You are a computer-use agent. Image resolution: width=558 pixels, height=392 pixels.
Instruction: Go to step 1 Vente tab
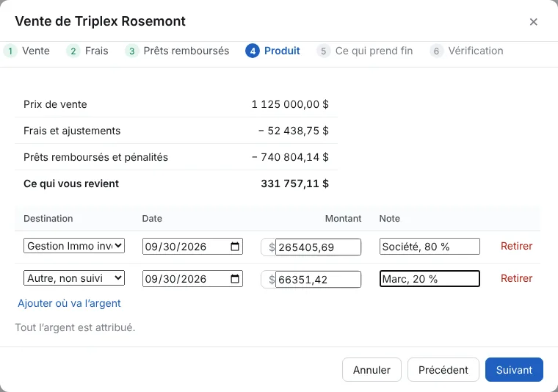pyautogui.click(x=27, y=51)
